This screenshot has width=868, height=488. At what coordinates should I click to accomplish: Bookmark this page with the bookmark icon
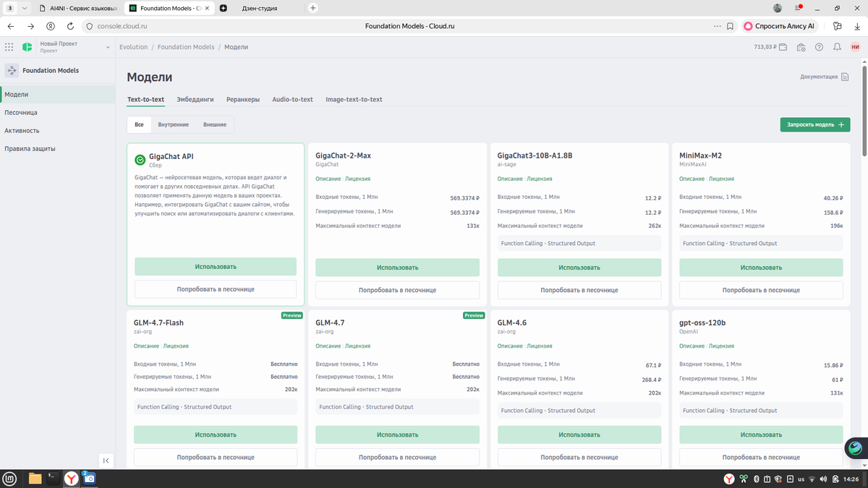tap(731, 26)
